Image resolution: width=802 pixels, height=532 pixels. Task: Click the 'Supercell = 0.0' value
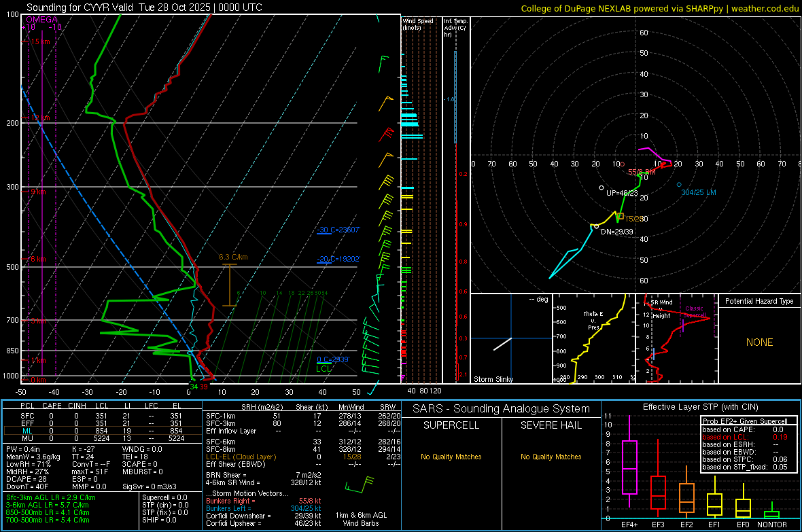(x=164, y=497)
